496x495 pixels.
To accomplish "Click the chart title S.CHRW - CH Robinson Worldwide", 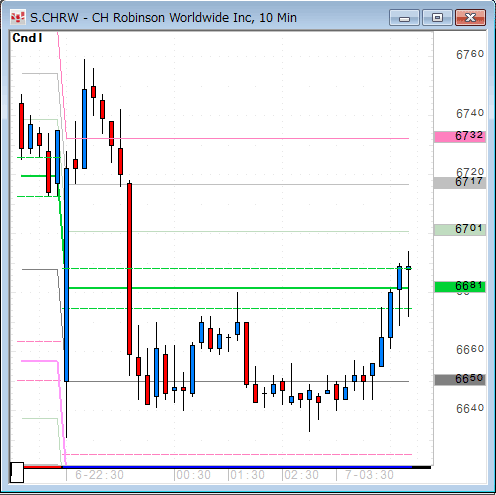I will click(x=163, y=18).
